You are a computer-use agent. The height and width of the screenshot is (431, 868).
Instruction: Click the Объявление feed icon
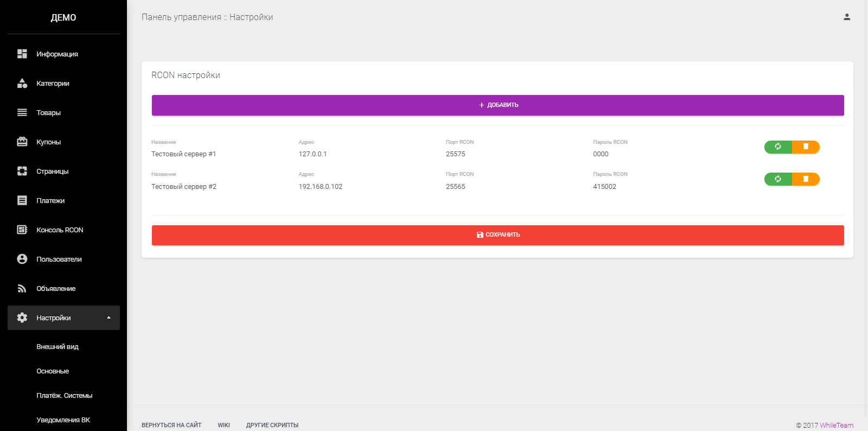(22, 288)
